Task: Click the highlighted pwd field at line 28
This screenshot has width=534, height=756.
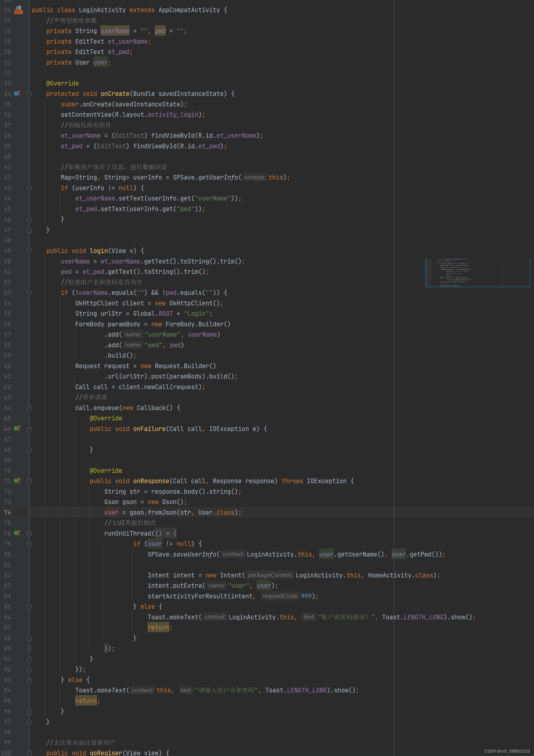Action: tap(160, 31)
